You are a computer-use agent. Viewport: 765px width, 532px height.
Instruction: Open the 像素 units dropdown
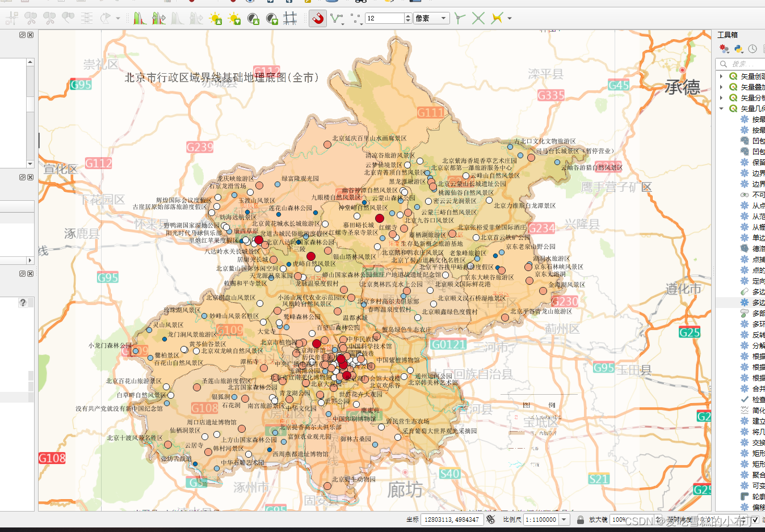[431, 19]
